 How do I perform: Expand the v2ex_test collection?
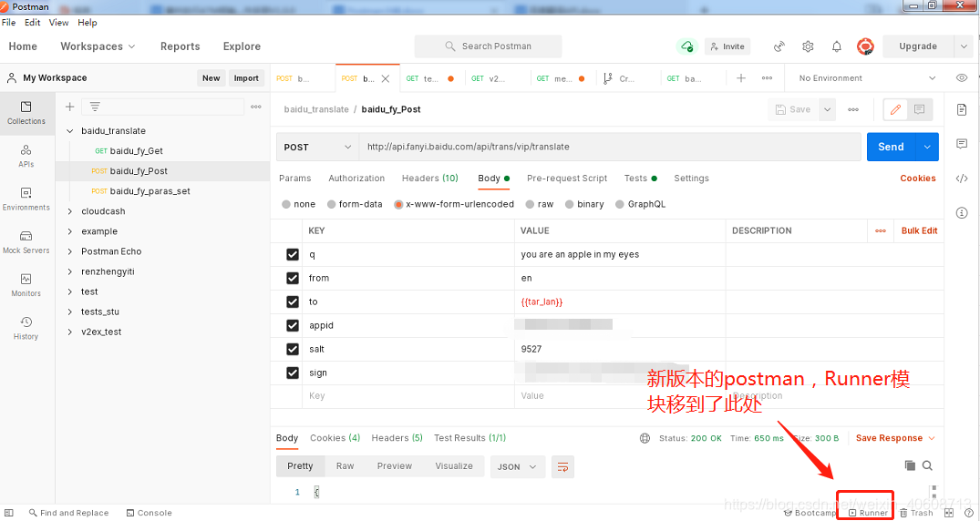coord(70,332)
